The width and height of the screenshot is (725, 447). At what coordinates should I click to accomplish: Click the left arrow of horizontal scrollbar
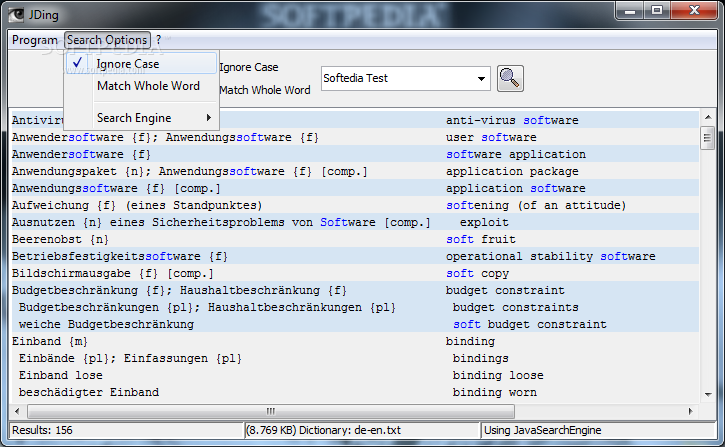(18, 411)
